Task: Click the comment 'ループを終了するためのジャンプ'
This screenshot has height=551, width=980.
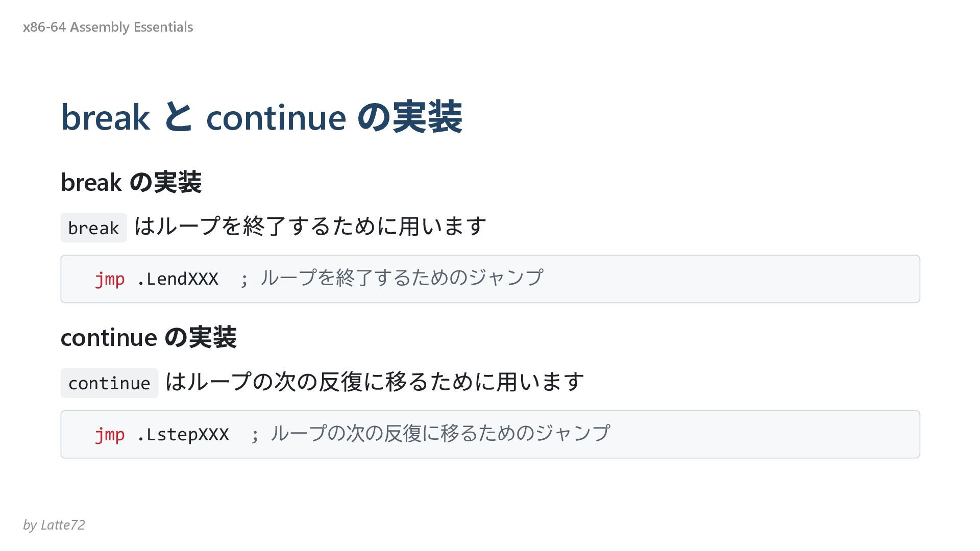Action: point(402,278)
